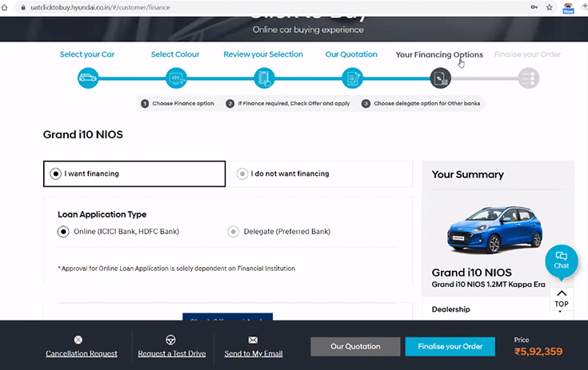The height and width of the screenshot is (370, 588).
Task: Click the partially visible Check Offer button
Action: [x=228, y=316]
